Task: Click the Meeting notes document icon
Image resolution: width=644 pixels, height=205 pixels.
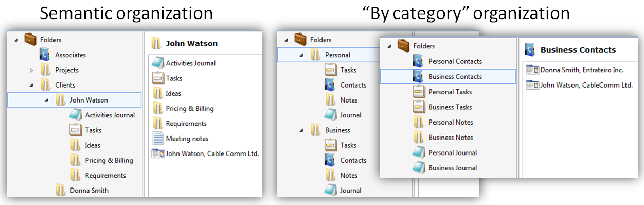Action: pyautogui.click(x=157, y=139)
